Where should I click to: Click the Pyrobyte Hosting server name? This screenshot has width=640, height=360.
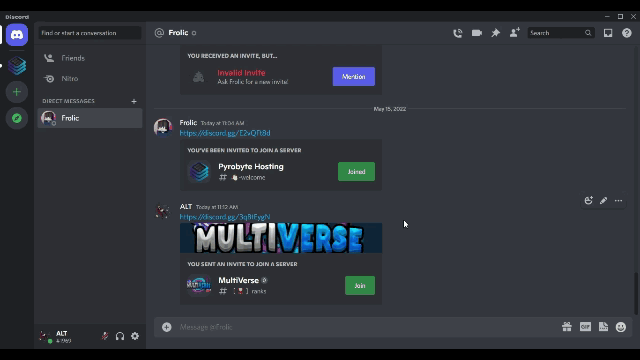[251, 167]
